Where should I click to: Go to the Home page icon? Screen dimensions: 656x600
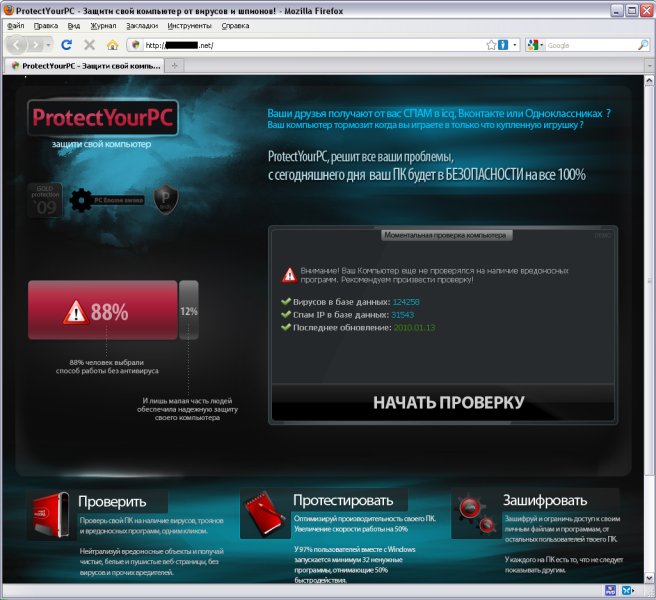pyautogui.click(x=112, y=45)
